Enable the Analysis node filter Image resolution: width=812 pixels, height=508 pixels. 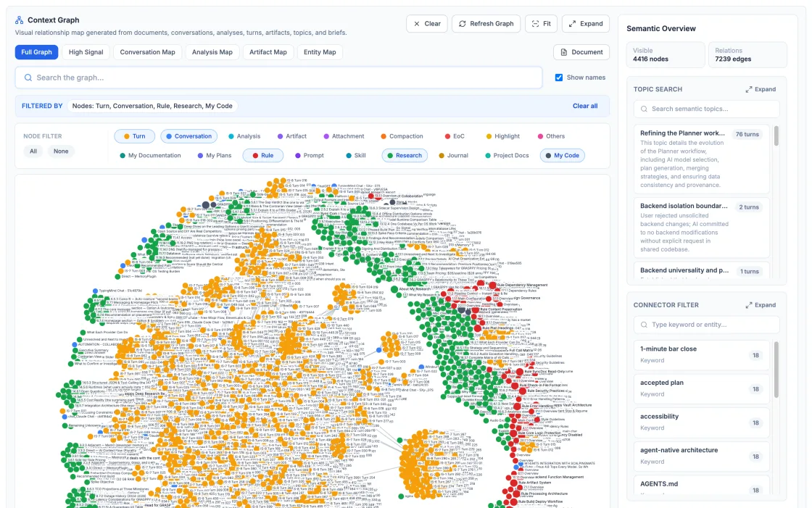[244, 136]
